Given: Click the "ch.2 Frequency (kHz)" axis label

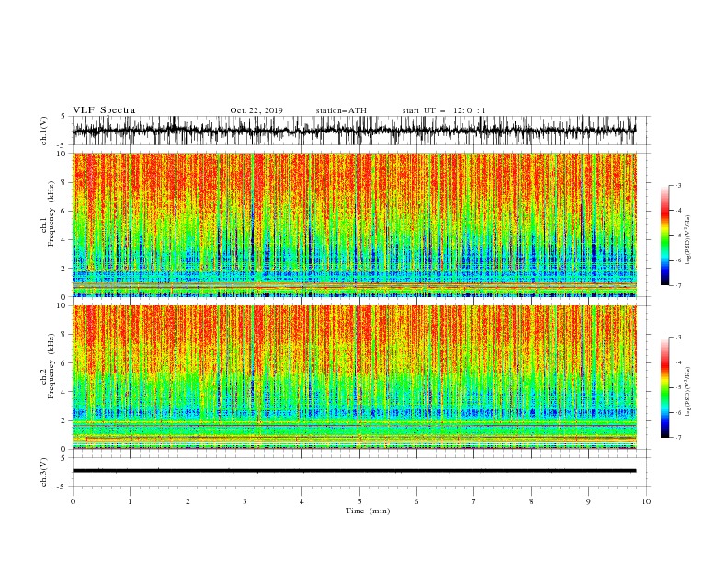Looking at the screenshot, I should (48, 366).
